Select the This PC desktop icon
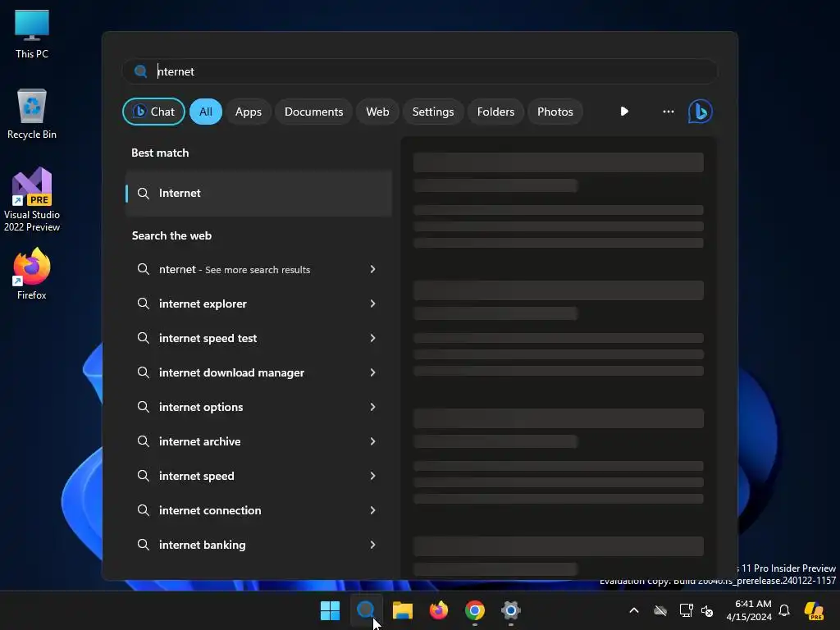Image resolution: width=840 pixels, height=630 pixels. (32, 34)
